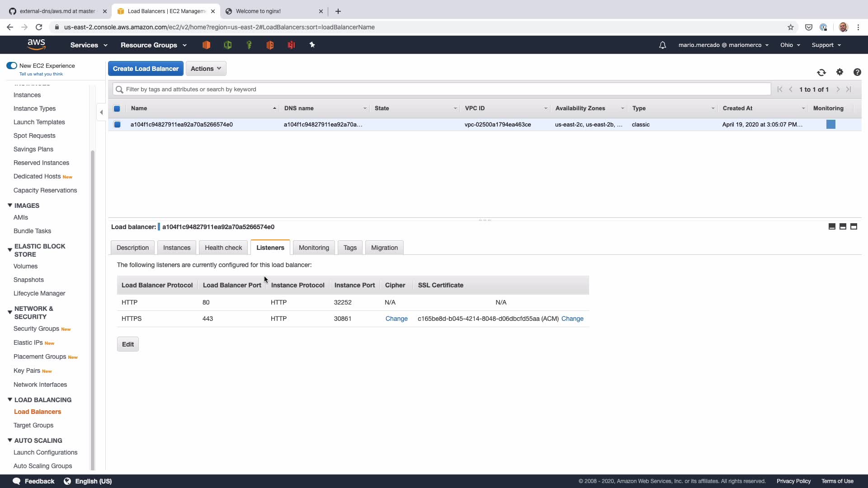This screenshot has height=488, width=868.
Task: Toggle the New EC2 Experience switch
Action: click(12, 66)
